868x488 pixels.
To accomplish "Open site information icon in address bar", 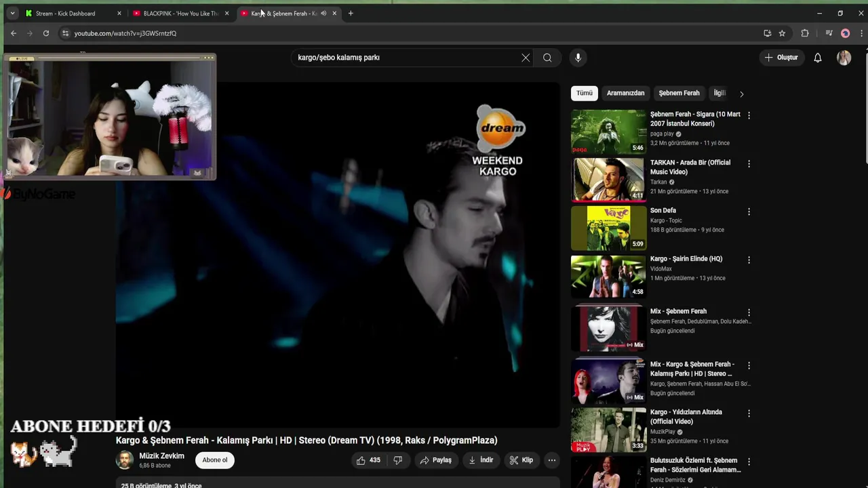I will pos(65,33).
